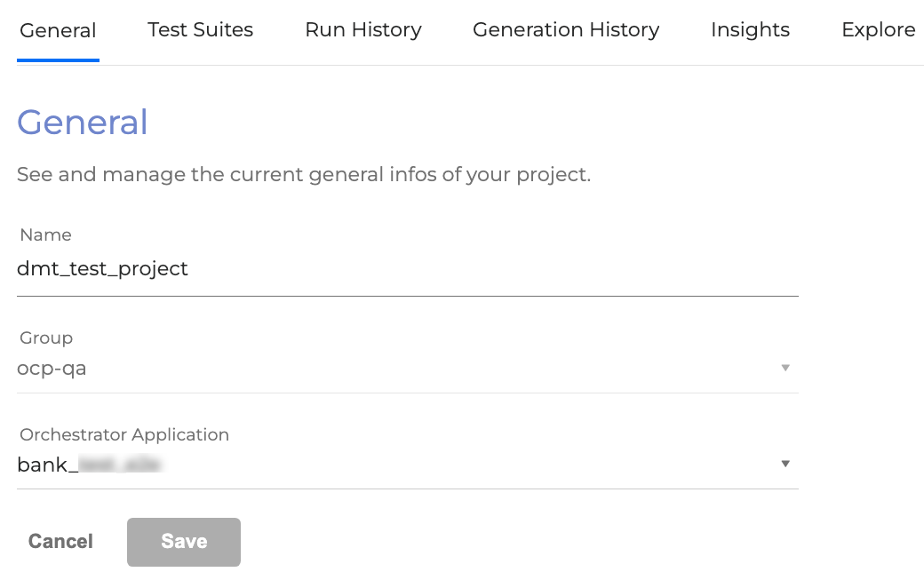924x572 pixels.
Task: Switch to the Test Suites tab
Action: [x=200, y=30]
